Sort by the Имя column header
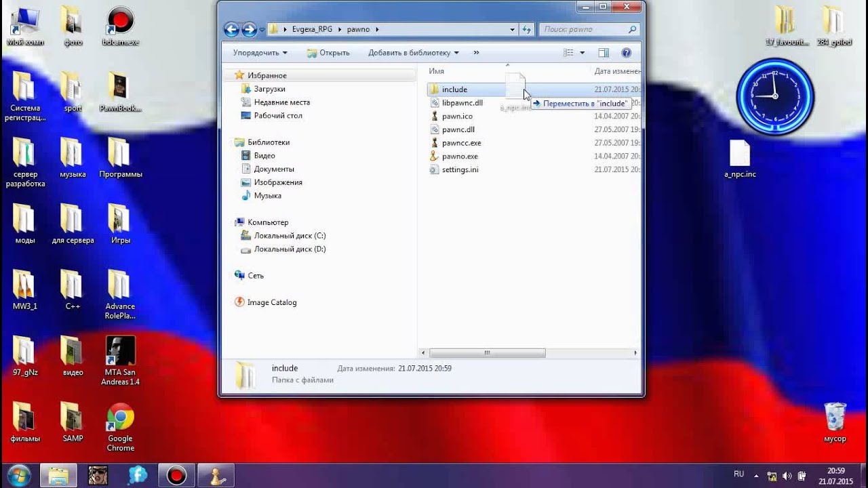The height and width of the screenshot is (488, 868). [x=437, y=71]
